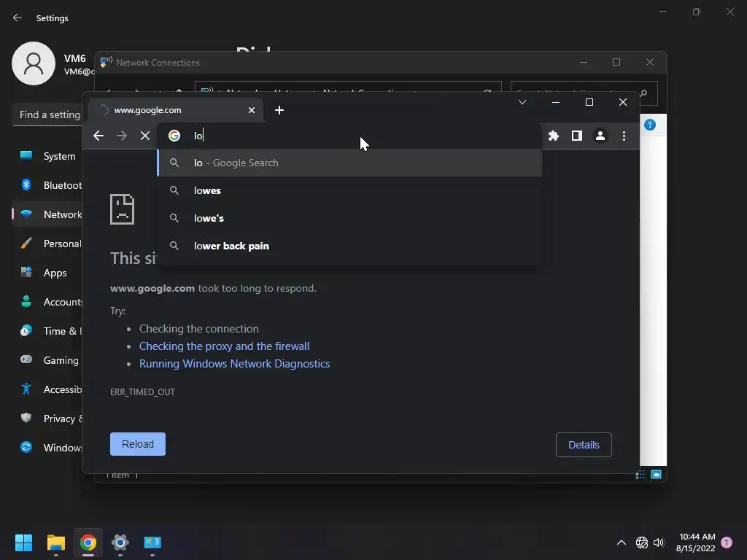This screenshot has width=747, height=560.
Task: Click network globe icon in tray
Action: click(642, 542)
